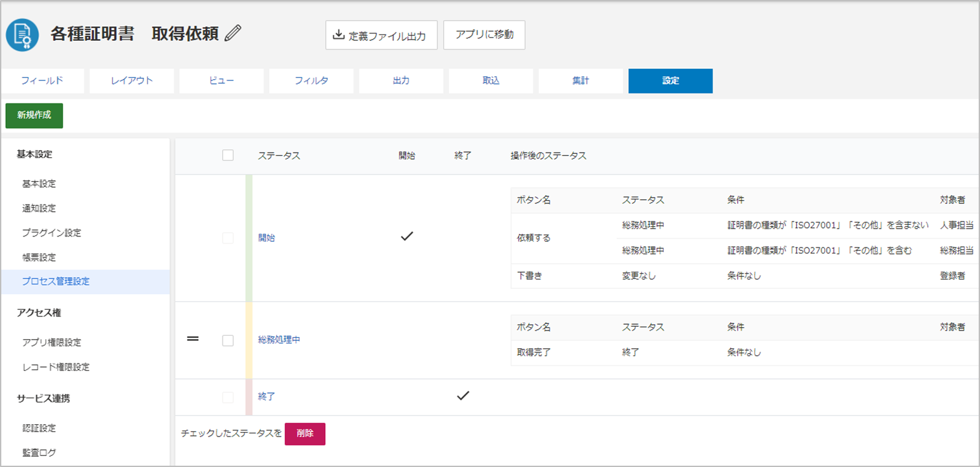
Task: Select プロセス管理設定 in sidebar
Action: 85,282
